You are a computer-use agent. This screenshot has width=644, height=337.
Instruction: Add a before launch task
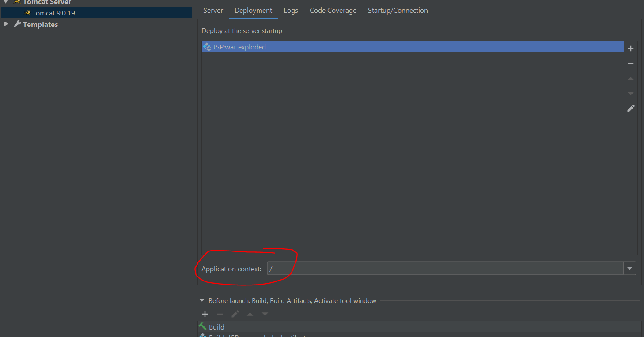tap(205, 314)
